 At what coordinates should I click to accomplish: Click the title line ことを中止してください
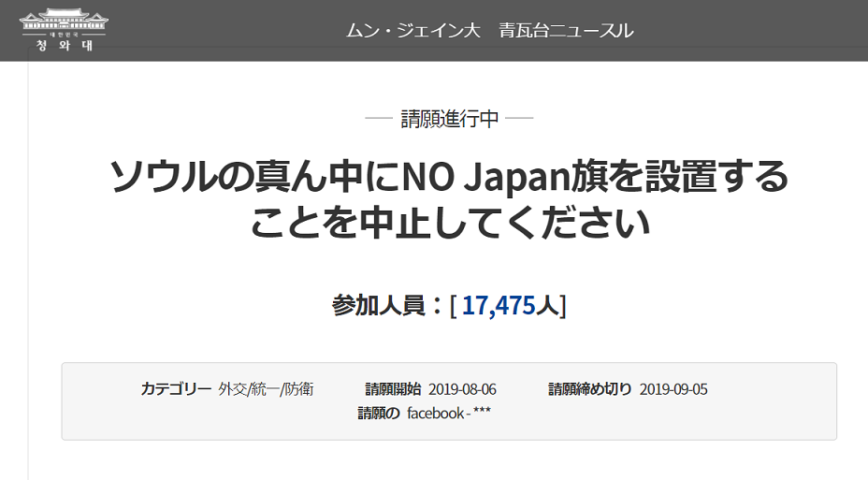click(449, 225)
